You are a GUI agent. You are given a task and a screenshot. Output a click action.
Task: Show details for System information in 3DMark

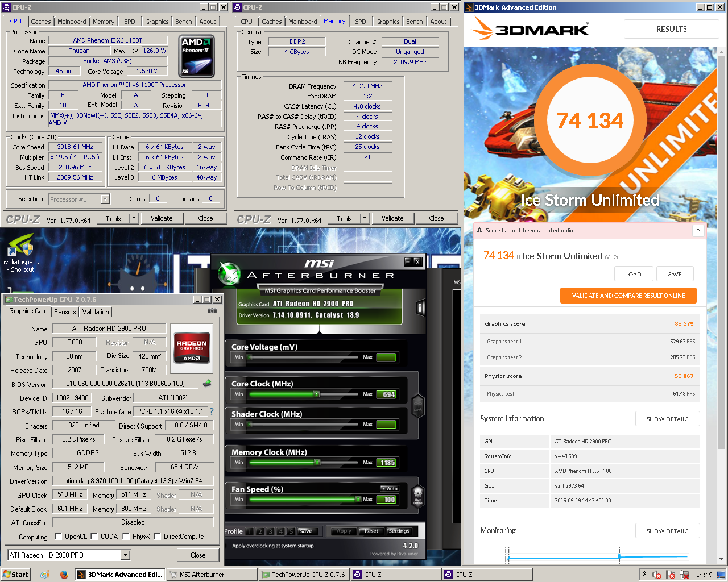(667, 419)
